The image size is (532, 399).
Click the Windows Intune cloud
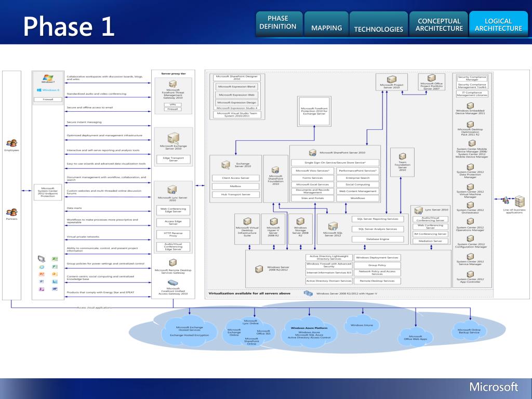click(362, 325)
